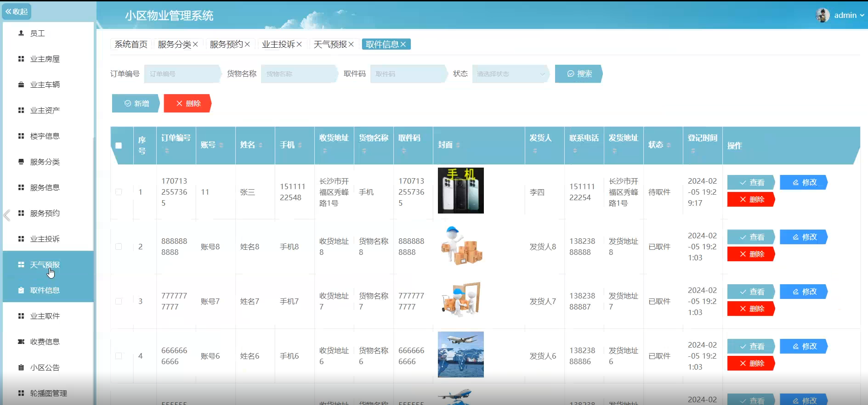Sort by the 收货地址 column arrows

(x=325, y=151)
